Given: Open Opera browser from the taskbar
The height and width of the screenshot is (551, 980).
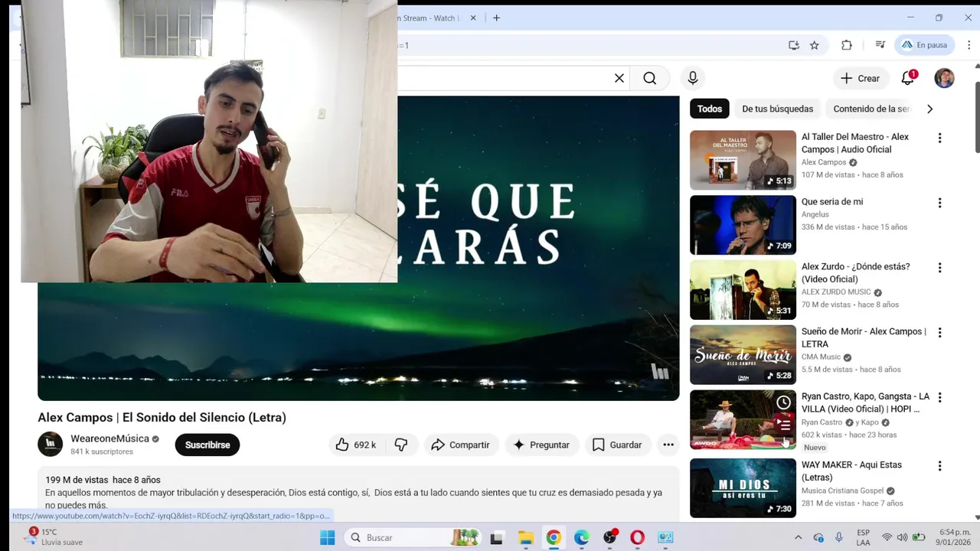Looking at the screenshot, I should (x=637, y=537).
